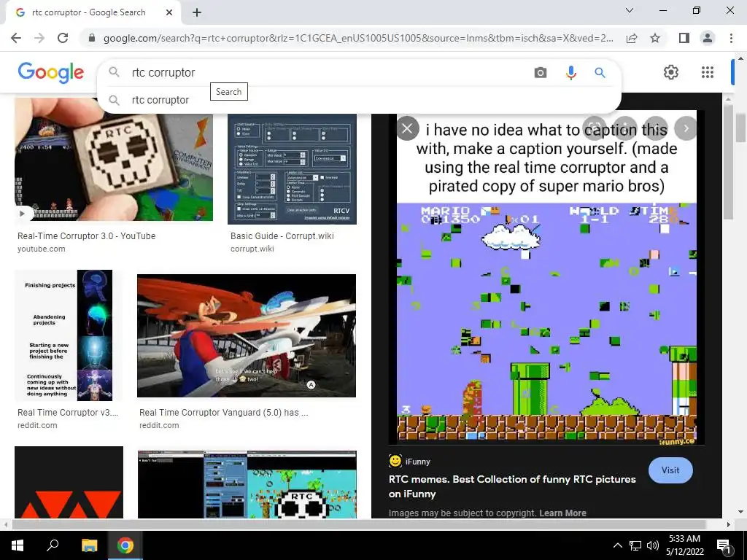Open the Google apps grid
The height and width of the screenshot is (560, 747).
click(708, 72)
